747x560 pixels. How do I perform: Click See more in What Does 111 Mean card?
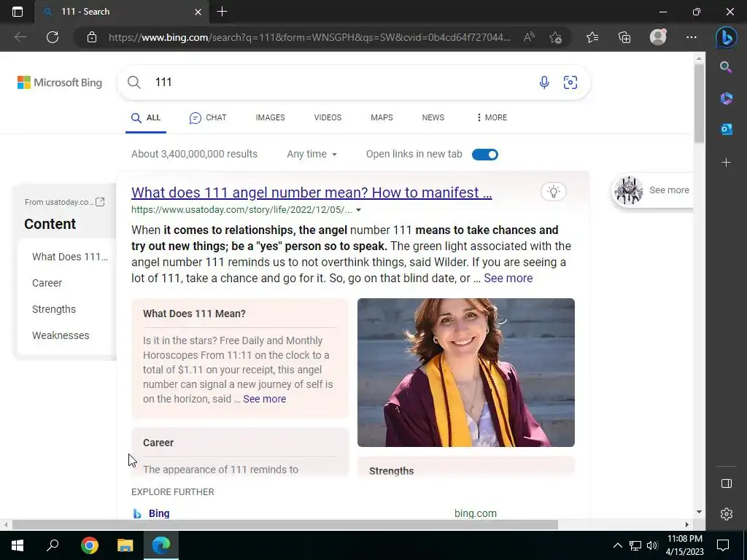[x=264, y=399]
